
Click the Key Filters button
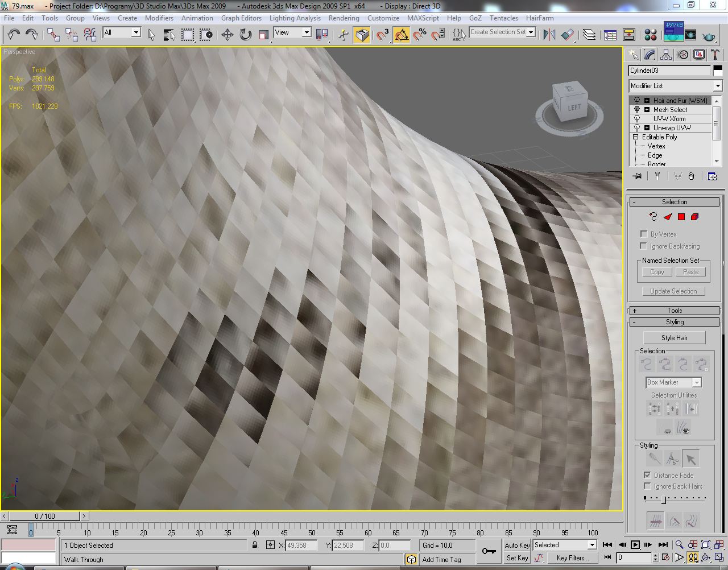coord(572,557)
